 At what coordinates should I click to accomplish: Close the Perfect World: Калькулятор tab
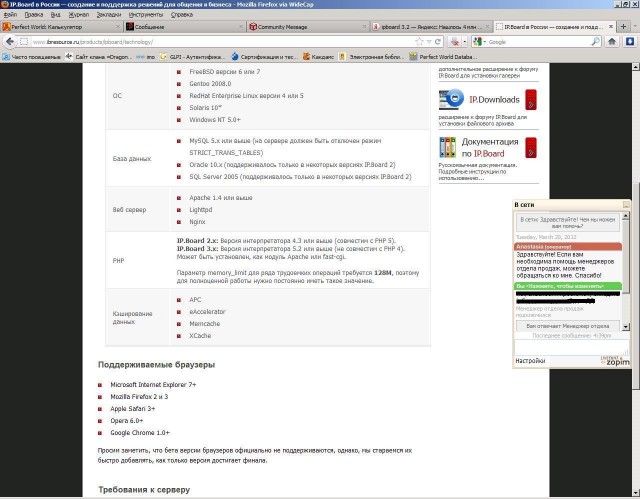click(x=118, y=27)
